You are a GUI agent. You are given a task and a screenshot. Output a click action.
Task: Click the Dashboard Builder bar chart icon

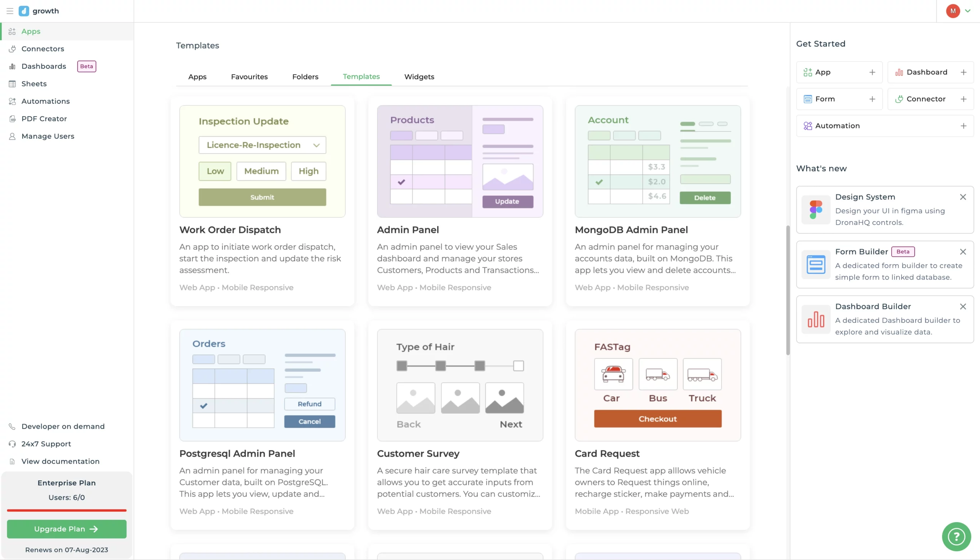(816, 319)
